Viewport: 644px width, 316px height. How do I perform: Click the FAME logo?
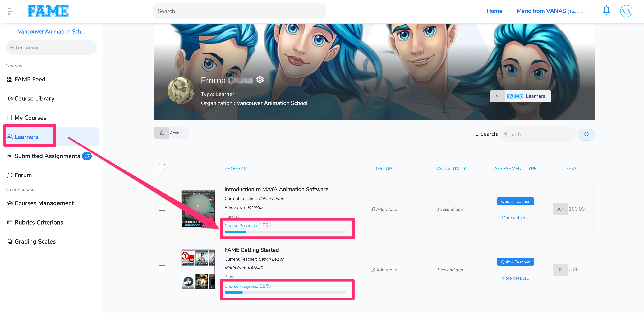pyautogui.click(x=48, y=11)
